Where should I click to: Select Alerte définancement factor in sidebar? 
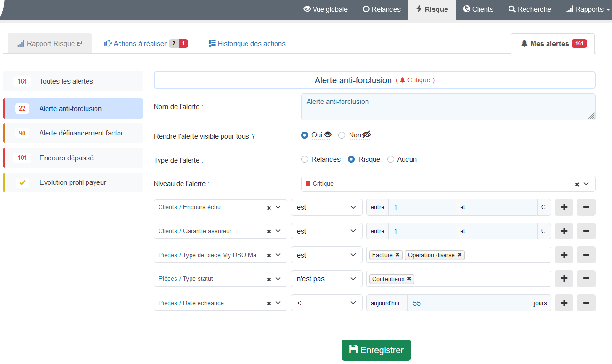(x=73, y=133)
